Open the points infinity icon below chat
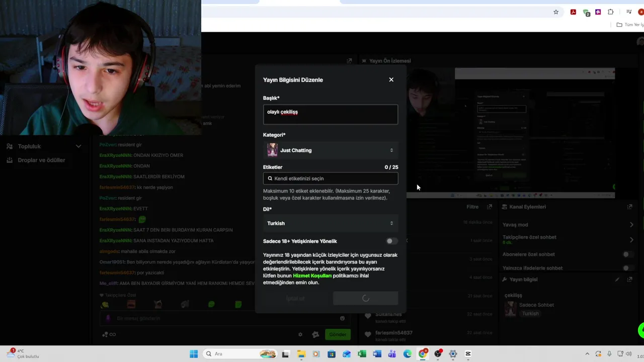 click(x=109, y=334)
